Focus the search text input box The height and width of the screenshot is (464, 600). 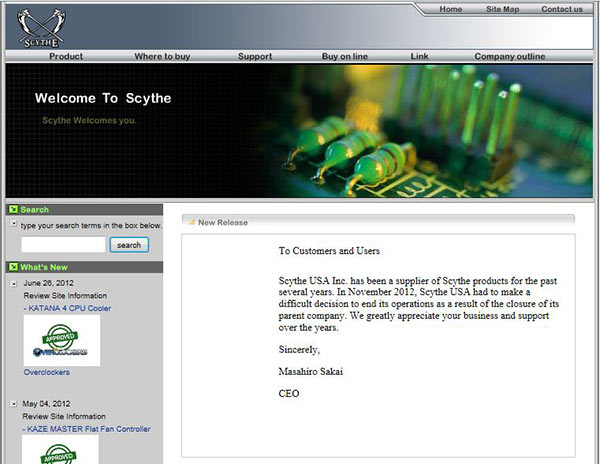(x=62, y=245)
